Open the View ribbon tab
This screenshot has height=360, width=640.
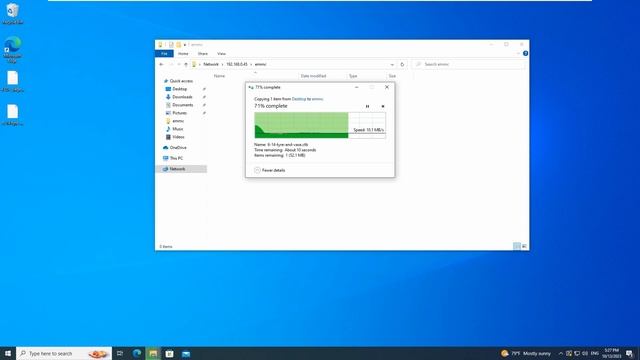pyautogui.click(x=221, y=53)
